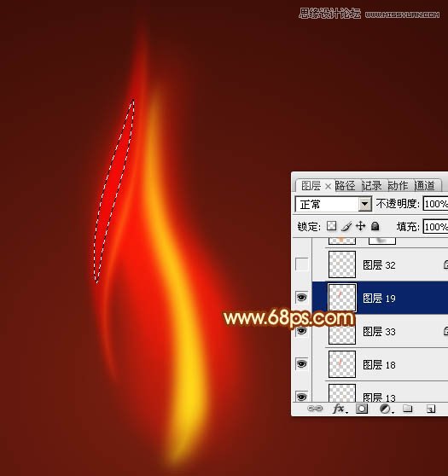Lock all padlock icon

tap(375, 226)
